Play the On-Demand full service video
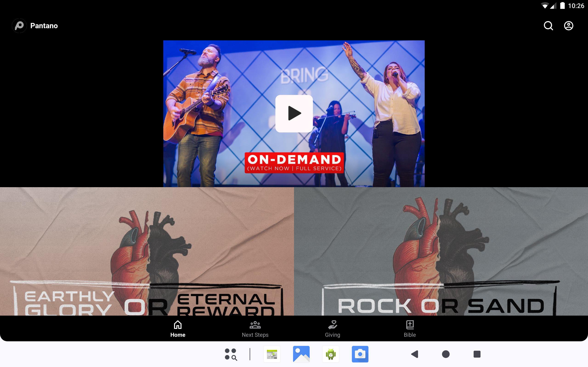This screenshot has height=367, width=588. [x=294, y=114]
